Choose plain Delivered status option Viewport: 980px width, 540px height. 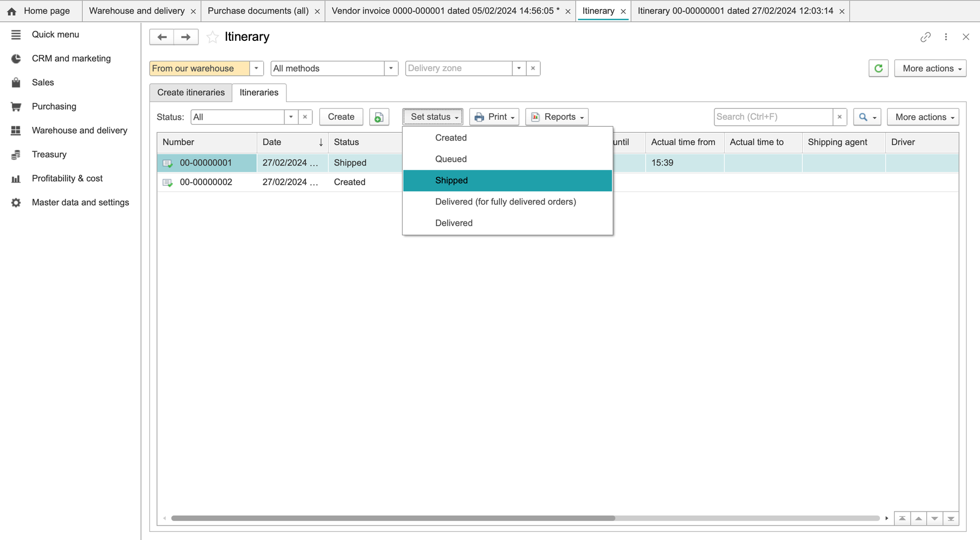click(507, 223)
